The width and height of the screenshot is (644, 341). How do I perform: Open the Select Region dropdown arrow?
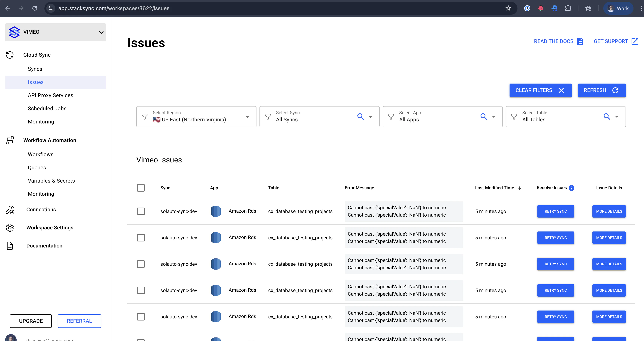(247, 117)
